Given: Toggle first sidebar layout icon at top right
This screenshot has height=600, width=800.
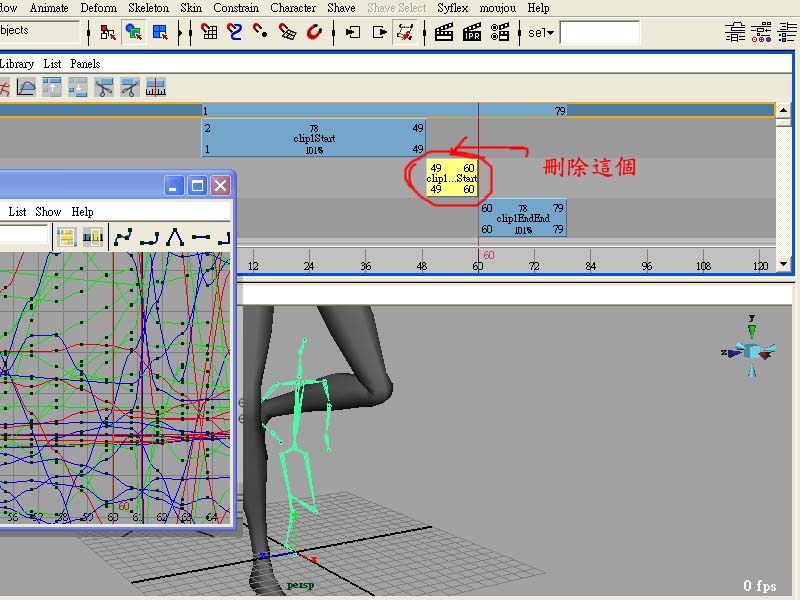Looking at the screenshot, I should tap(735, 33).
